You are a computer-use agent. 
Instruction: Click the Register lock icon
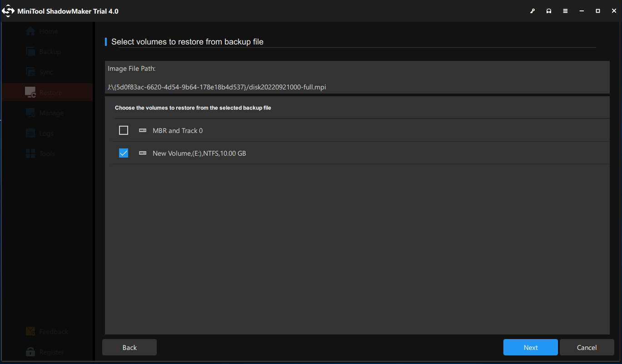30,352
